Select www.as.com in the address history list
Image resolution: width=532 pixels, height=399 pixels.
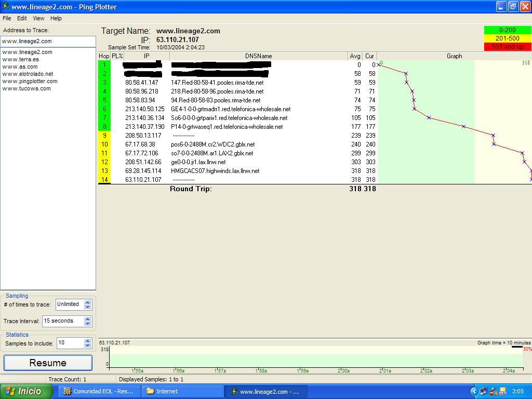pos(20,67)
